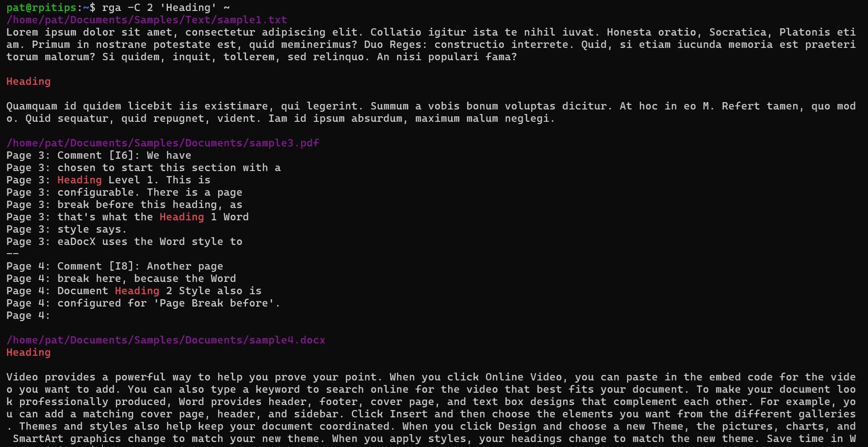This screenshot has height=447, width=868.
Task: Click "Comment [I8]" on the Page 4 line
Action: pos(95,266)
